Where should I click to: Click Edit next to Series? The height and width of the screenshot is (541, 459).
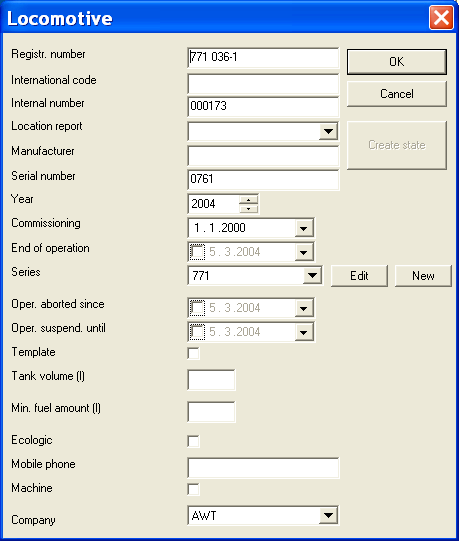(x=359, y=276)
